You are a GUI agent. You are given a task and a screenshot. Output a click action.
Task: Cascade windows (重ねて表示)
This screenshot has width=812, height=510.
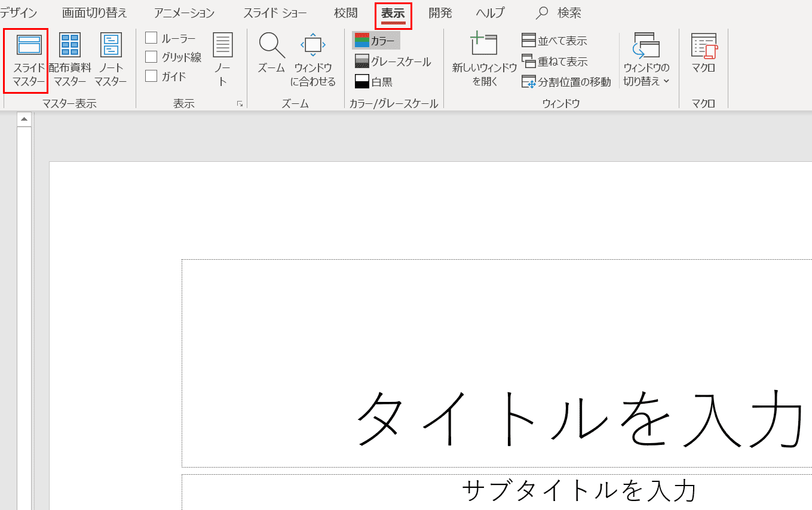(x=554, y=62)
